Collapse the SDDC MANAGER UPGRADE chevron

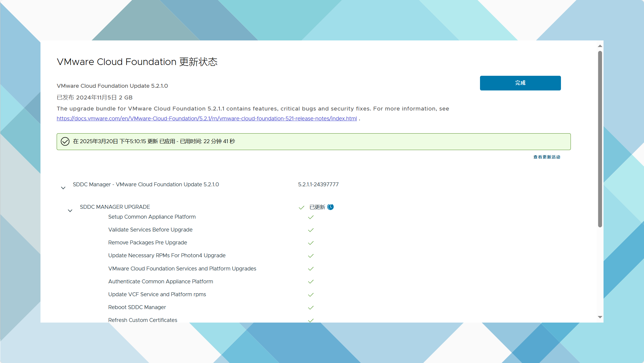[70, 211]
